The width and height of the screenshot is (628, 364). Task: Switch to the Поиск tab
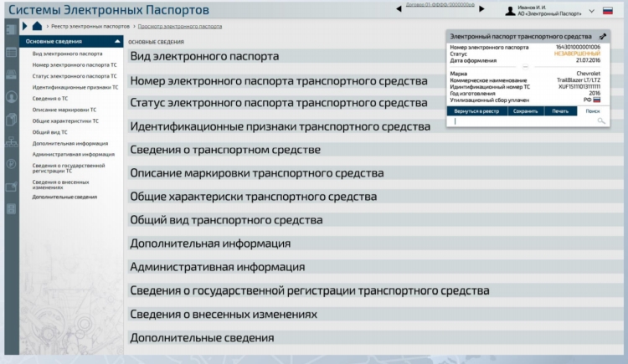[593, 111]
